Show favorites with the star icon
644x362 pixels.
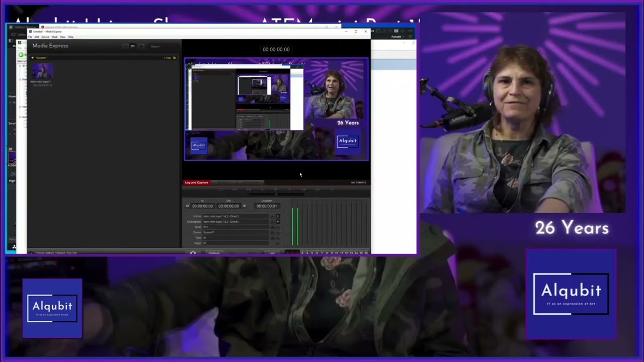[141, 46]
